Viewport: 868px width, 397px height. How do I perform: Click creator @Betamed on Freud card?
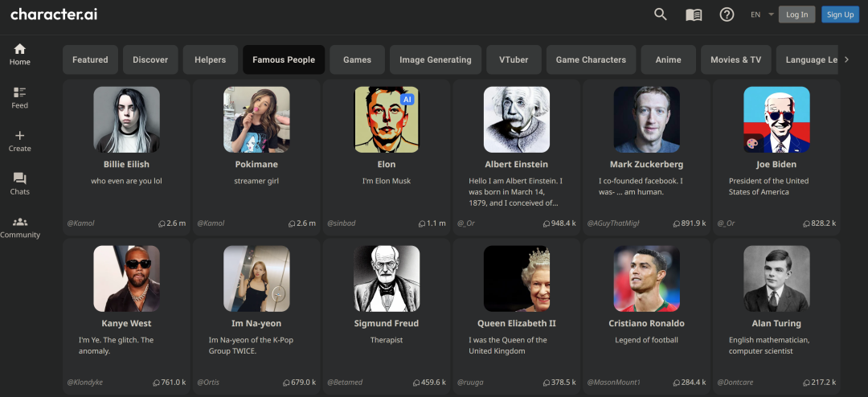[346, 382]
